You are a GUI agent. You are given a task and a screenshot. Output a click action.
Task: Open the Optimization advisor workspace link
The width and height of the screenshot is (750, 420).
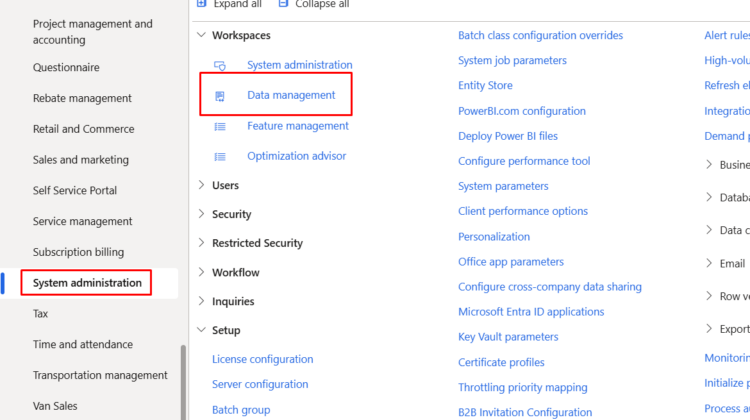click(x=297, y=156)
